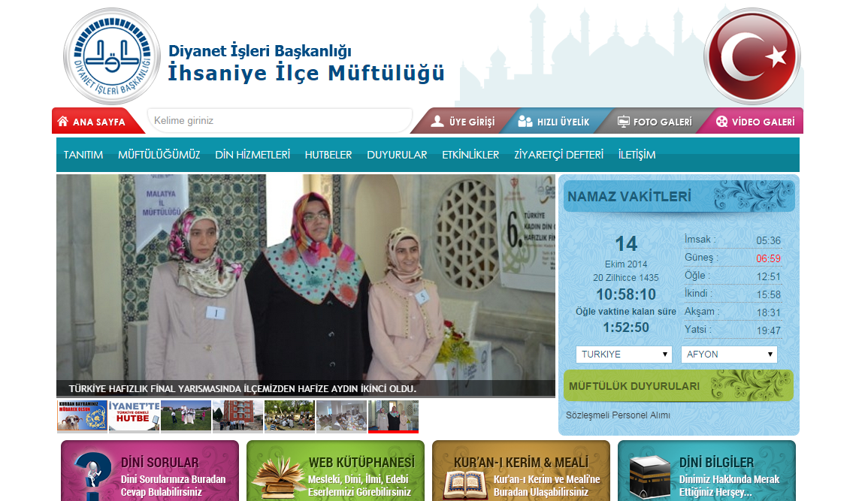
Task: Open Dini Bilgiler Kaaba banner
Action: (706, 471)
